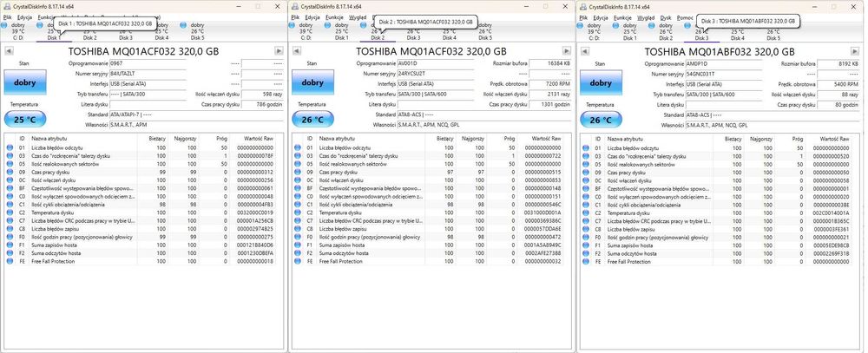Click next-disk arrow in window showing Disk 2
Viewport: 868px width, 353px height.
(x=568, y=51)
